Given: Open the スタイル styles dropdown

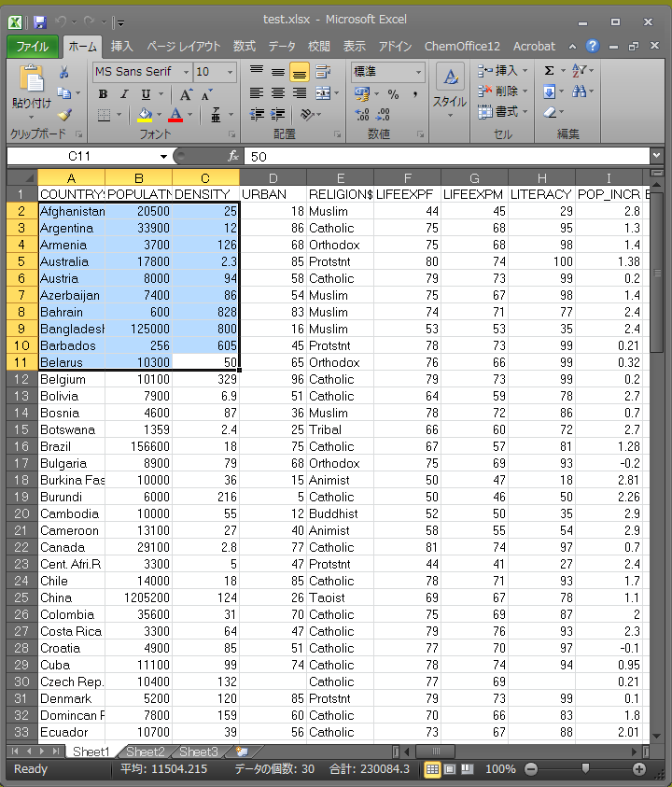Looking at the screenshot, I should tap(450, 91).
